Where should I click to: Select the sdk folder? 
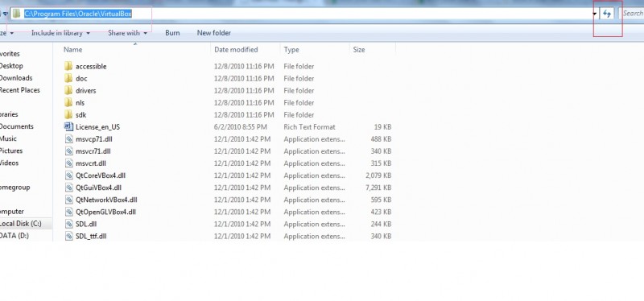[76, 114]
